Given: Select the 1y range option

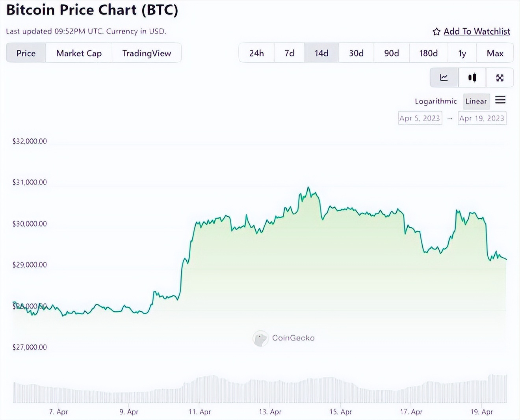Looking at the screenshot, I should click(x=462, y=53).
